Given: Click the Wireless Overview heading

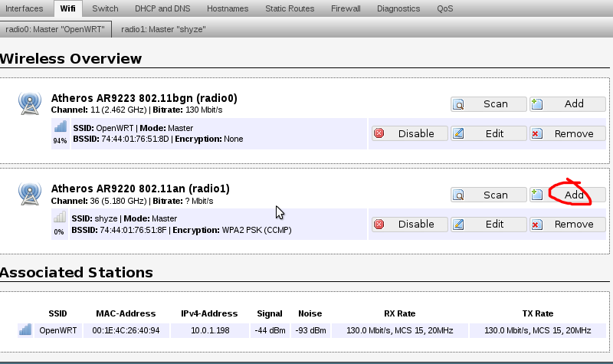Looking at the screenshot, I should (70, 59).
